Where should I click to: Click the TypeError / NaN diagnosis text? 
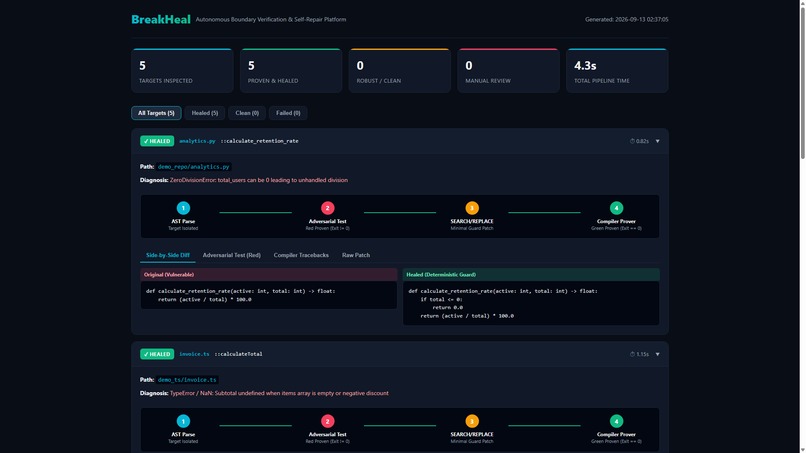279,393
